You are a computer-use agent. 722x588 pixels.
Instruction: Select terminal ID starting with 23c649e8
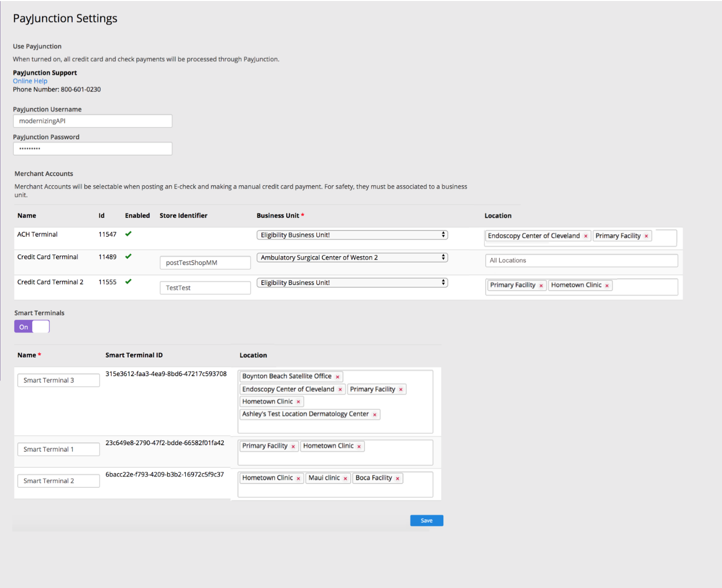165,443
